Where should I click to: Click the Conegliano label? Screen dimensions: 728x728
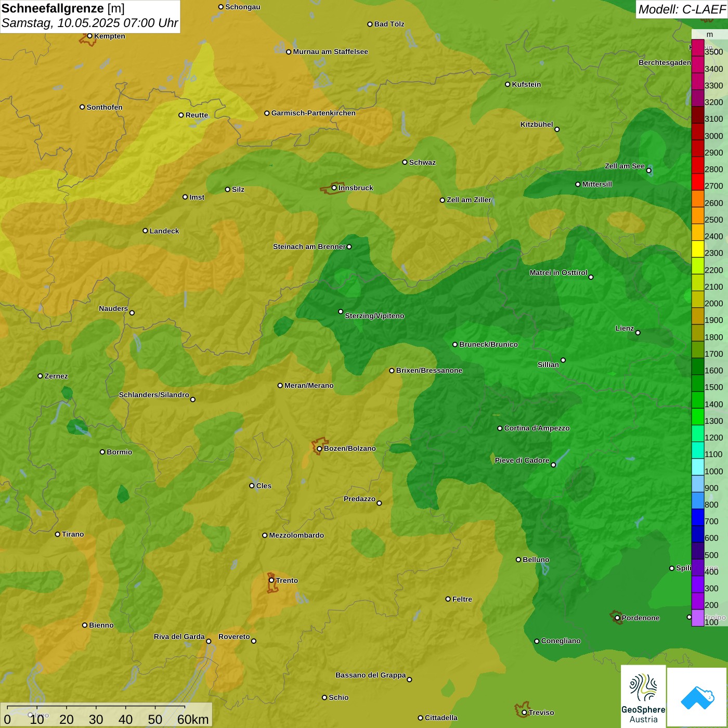tap(561, 641)
